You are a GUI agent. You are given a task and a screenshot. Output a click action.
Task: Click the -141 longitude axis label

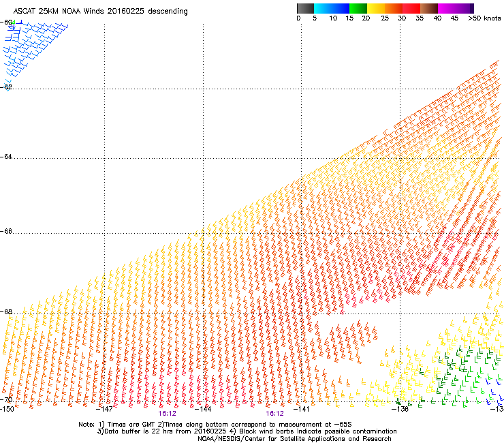tap(301, 409)
